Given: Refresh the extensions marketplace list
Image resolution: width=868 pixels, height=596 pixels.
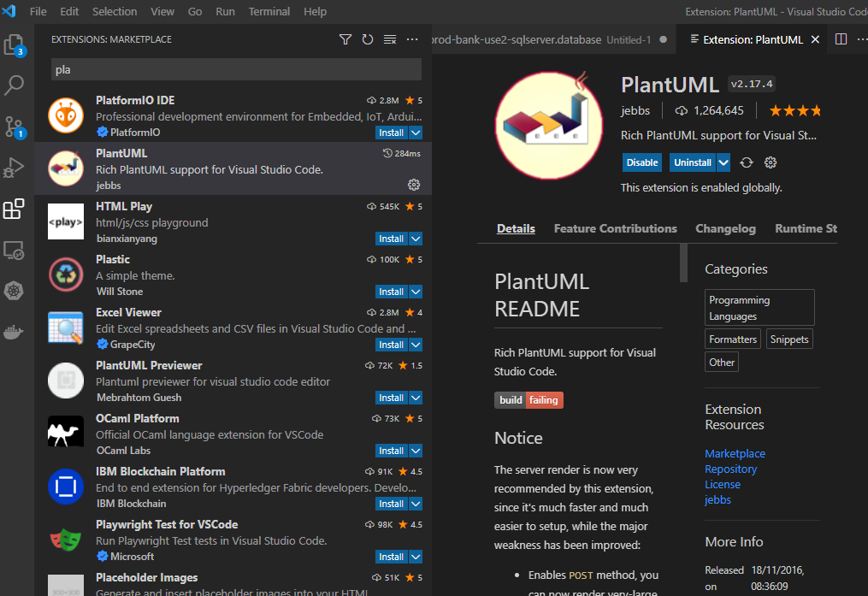Looking at the screenshot, I should (368, 39).
